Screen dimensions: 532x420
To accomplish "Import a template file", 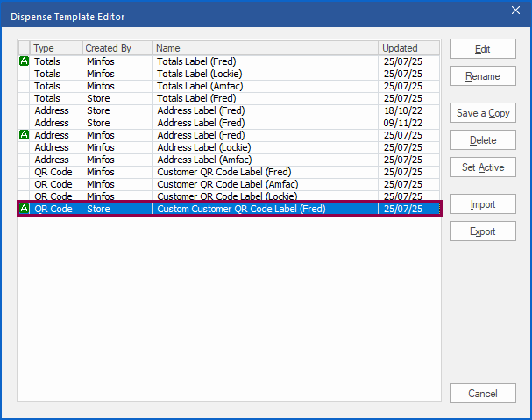I will [x=483, y=204].
